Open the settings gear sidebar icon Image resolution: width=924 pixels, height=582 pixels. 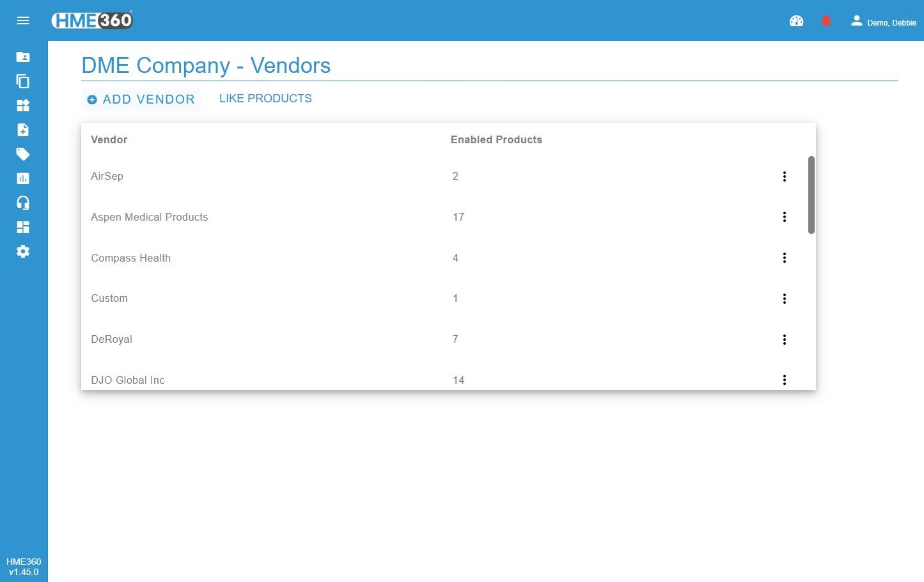pos(23,251)
